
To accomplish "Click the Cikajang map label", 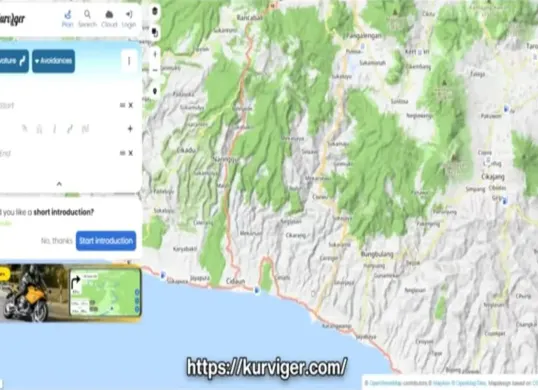I will pyautogui.click(x=493, y=177).
